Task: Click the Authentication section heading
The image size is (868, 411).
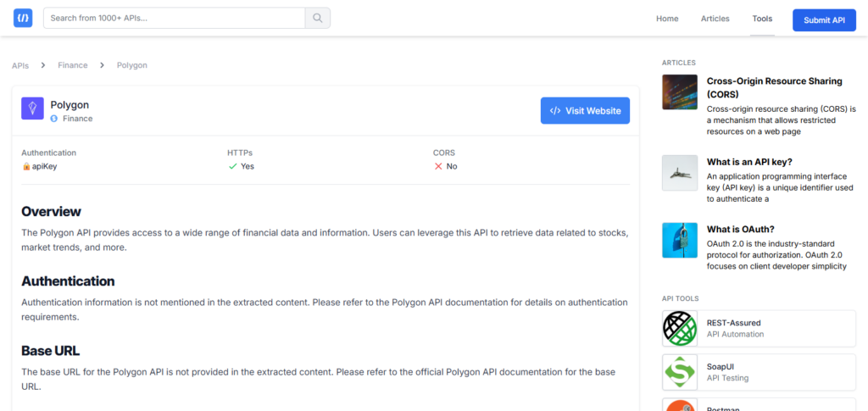Action: 68,281
